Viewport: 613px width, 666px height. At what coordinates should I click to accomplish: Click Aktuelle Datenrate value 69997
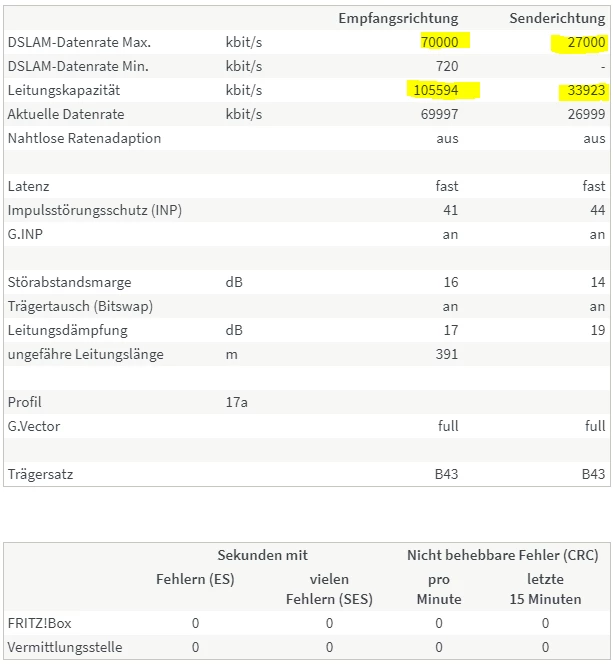click(x=439, y=114)
